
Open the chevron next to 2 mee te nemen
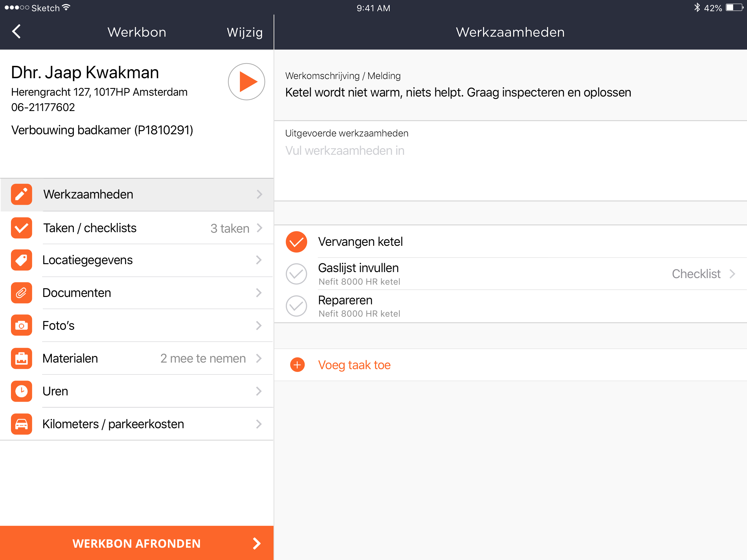(259, 358)
